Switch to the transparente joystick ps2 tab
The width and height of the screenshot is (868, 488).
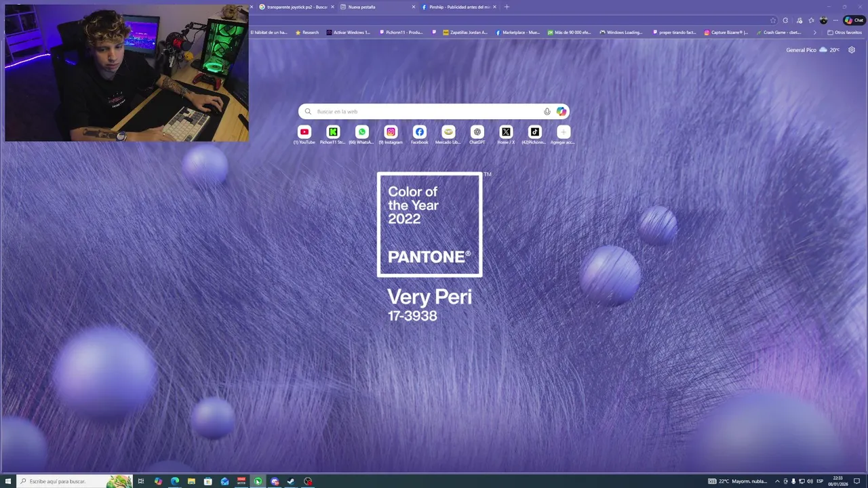(x=297, y=7)
